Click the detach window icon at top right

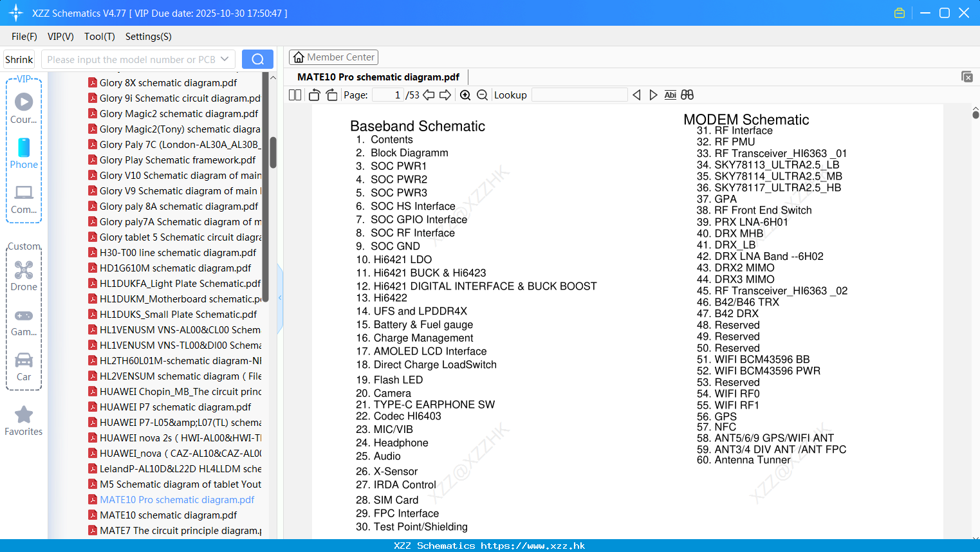pyautogui.click(x=966, y=77)
